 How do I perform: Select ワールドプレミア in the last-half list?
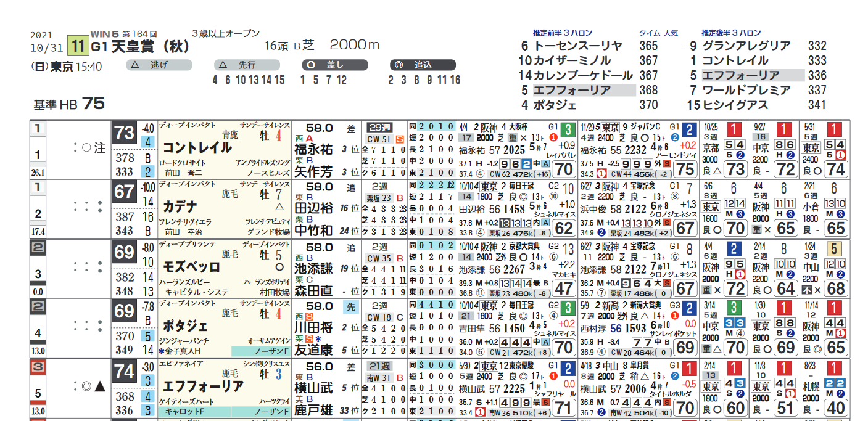click(x=746, y=90)
